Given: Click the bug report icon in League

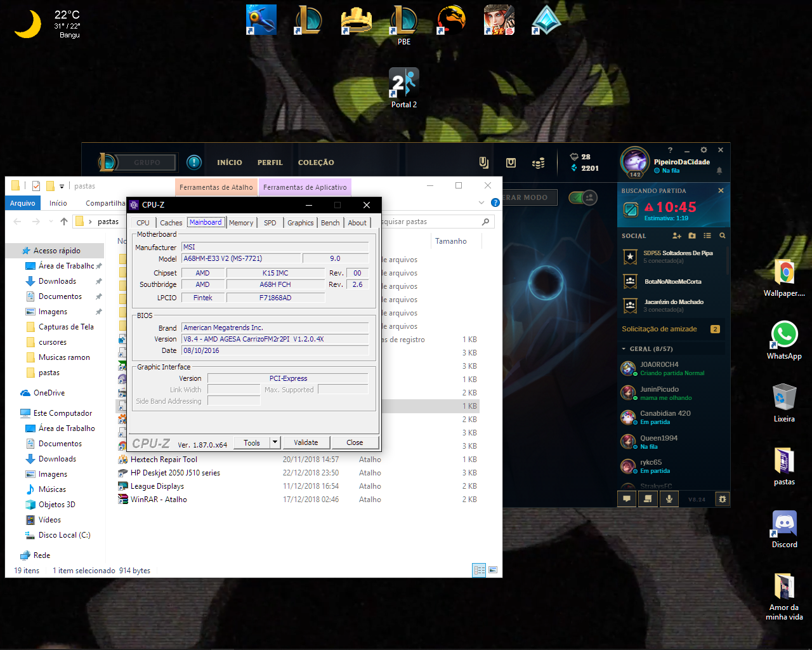Looking at the screenshot, I should pyautogui.click(x=723, y=499).
